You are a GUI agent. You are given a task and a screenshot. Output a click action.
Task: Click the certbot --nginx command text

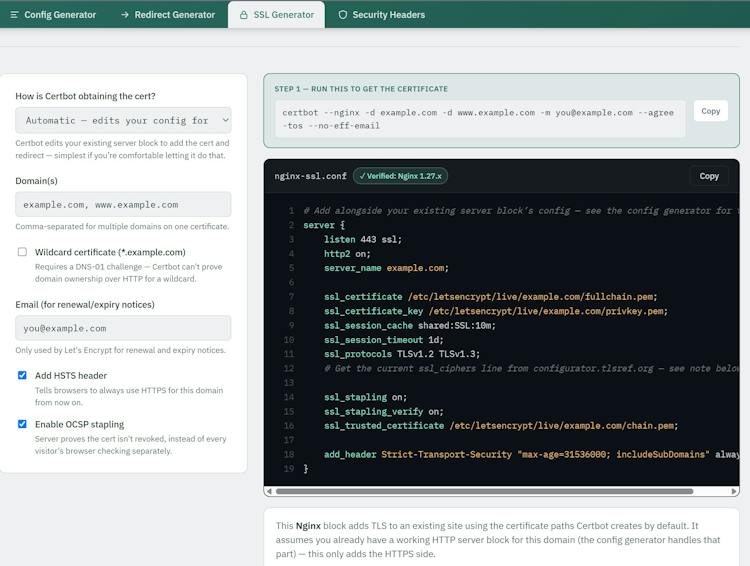[x=478, y=119]
